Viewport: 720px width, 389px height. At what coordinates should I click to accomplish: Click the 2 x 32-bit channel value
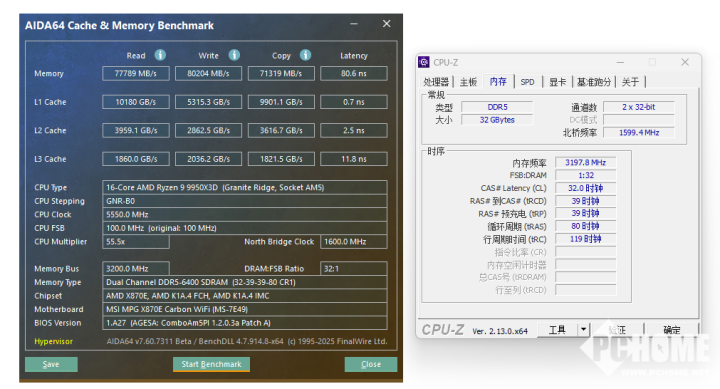pyautogui.click(x=638, y=107)
